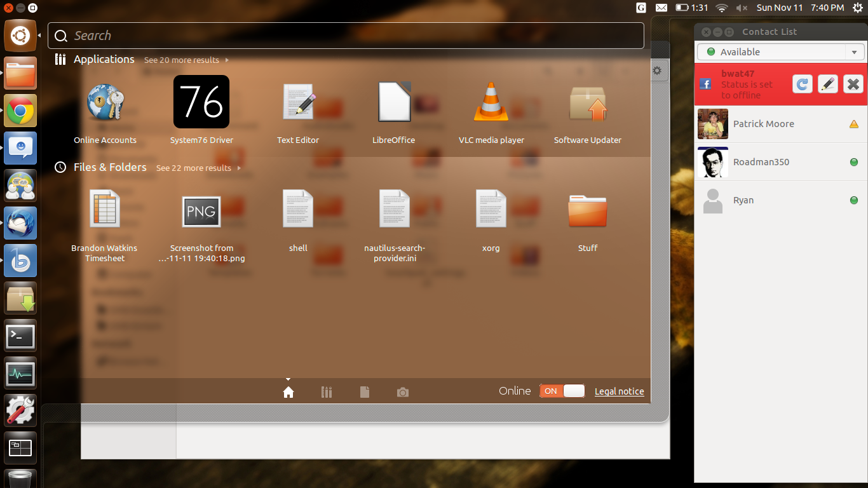Switch to the Applications lens tab

pyautogui.click(x=327, y=392)
